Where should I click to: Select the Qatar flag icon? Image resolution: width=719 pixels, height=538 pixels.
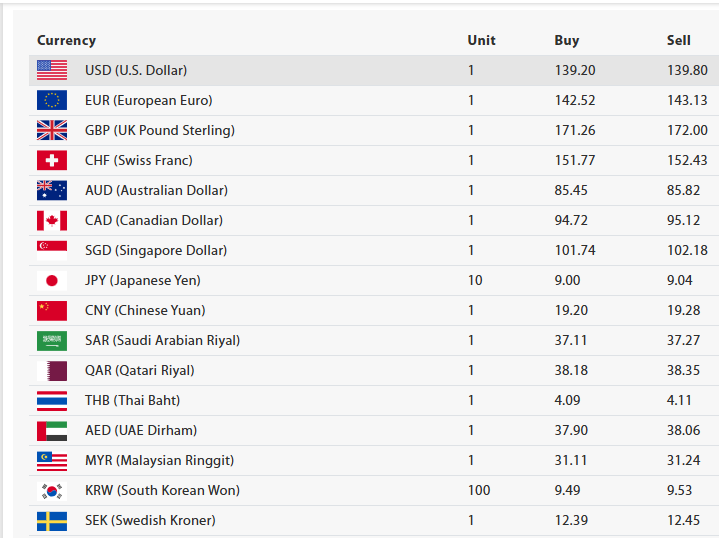click(52, 370)
